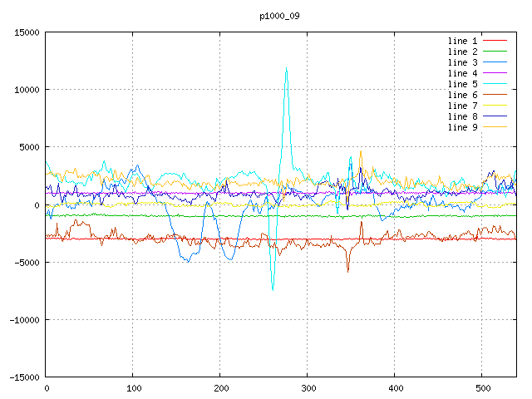
Task: Click the tallest cyan spike's peak
Action: pos(286,68)
